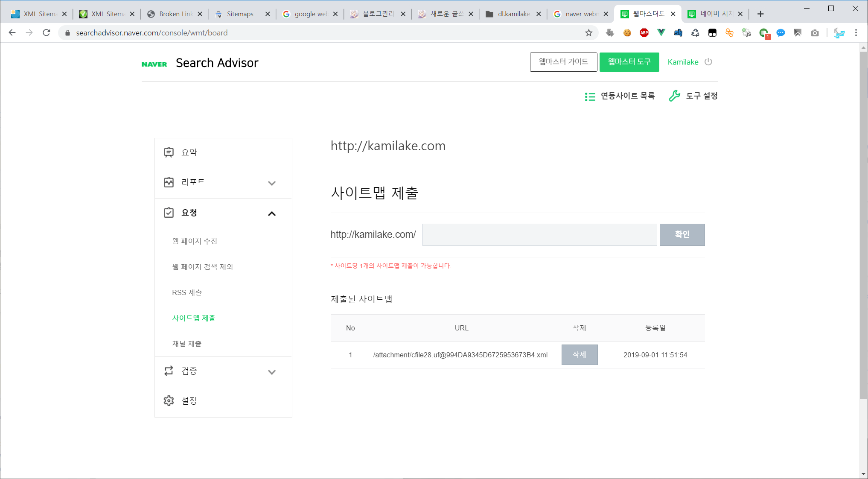Delete the submitted sitemap with 삭제 button

click(x=579, y=355)
